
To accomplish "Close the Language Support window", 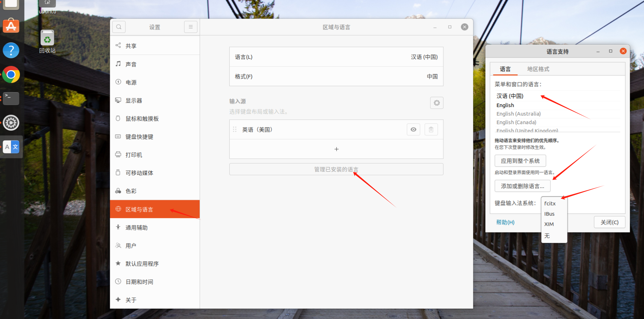I will coord(623,51).
